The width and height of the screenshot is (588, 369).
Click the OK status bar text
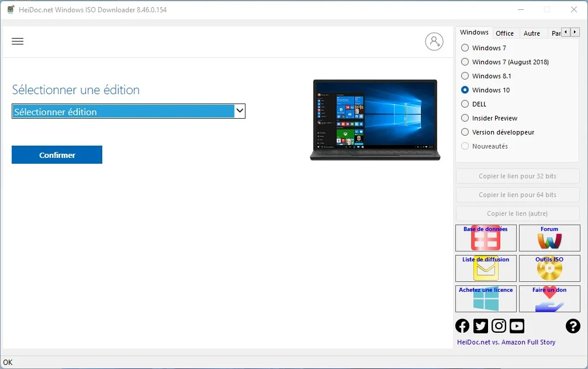pyautogui.click(x=8, y=362)
